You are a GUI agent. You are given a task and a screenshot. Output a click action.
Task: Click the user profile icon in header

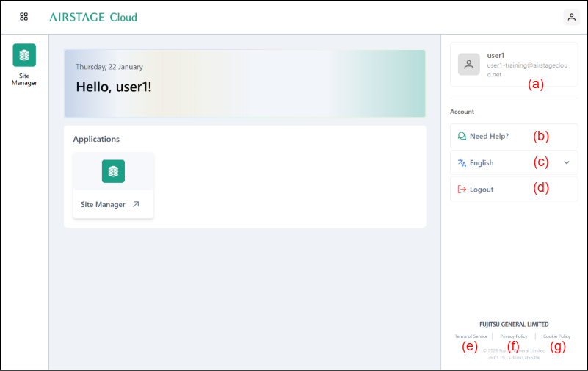571,17
